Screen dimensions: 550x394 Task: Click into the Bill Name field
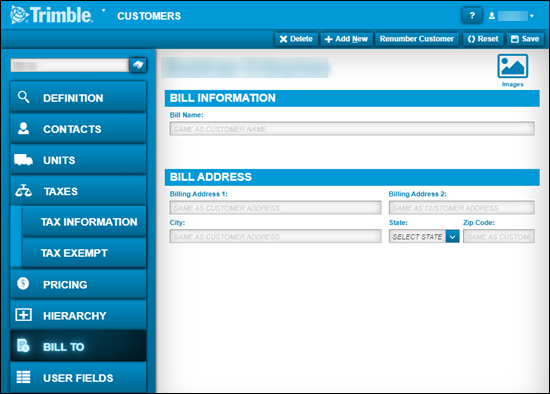352,129
